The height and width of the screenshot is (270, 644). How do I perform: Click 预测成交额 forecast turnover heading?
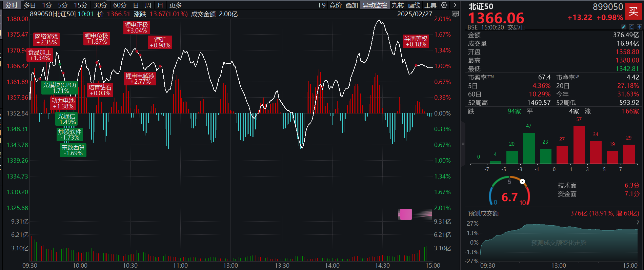[x=483, y=213]
